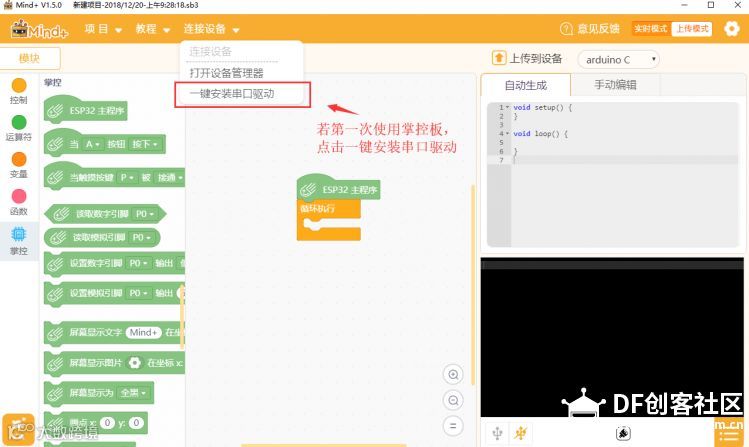
Task: Select the 函数 category circle
Action: 19,196
